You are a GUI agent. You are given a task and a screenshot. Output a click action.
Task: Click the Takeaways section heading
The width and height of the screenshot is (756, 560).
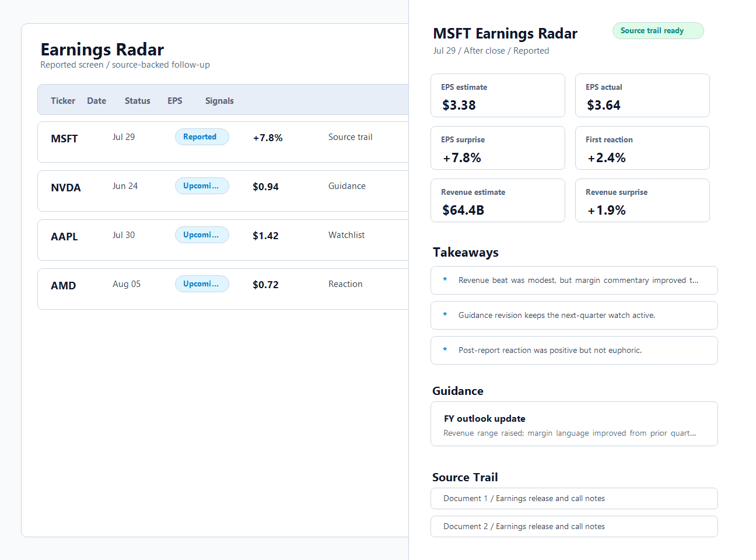tap(466, 253)
